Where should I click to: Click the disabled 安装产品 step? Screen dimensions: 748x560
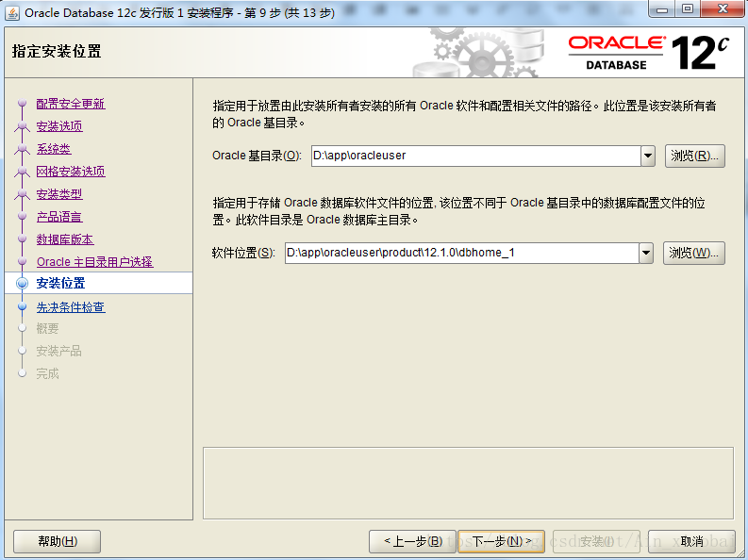coord(58,352)
